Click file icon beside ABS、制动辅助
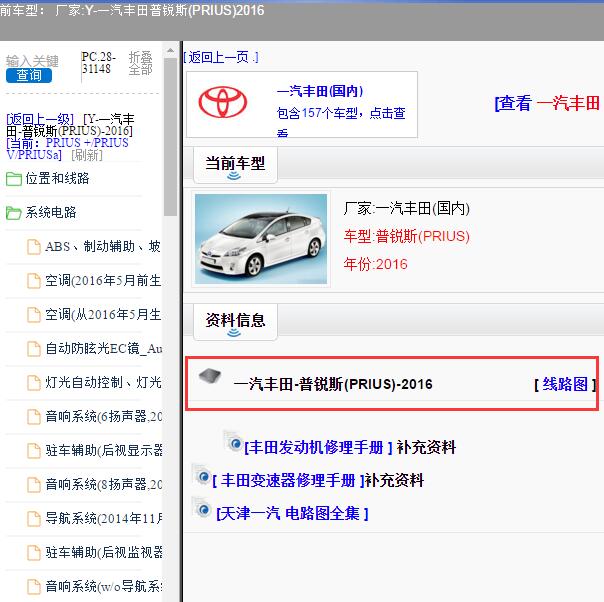The height and width of the screenshot is (602, 604). pyautogui.click(x=34, y=247)
